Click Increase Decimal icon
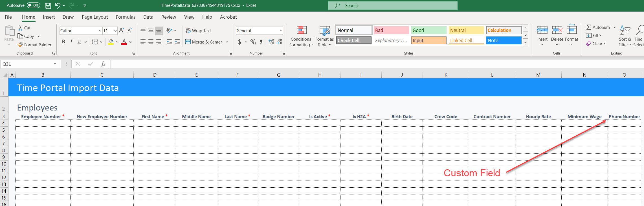Viewport: 644px width, 206px height. point(271,42)
